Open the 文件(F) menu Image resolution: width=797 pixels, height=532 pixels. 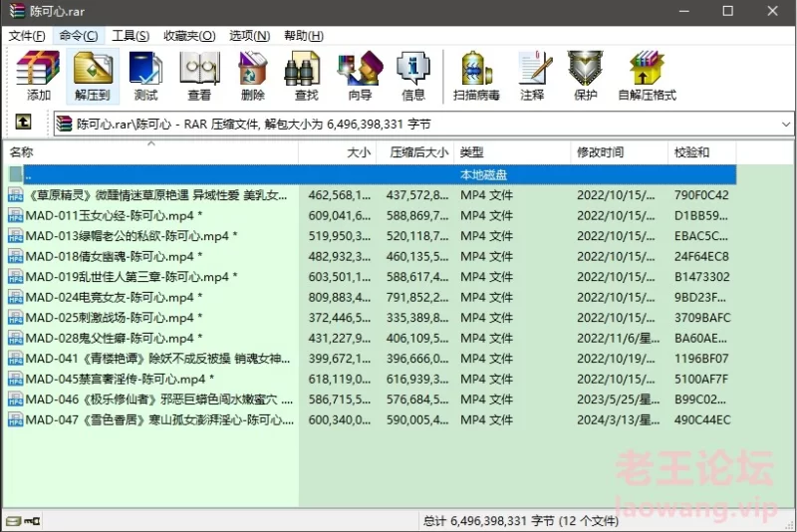[27, 36]
